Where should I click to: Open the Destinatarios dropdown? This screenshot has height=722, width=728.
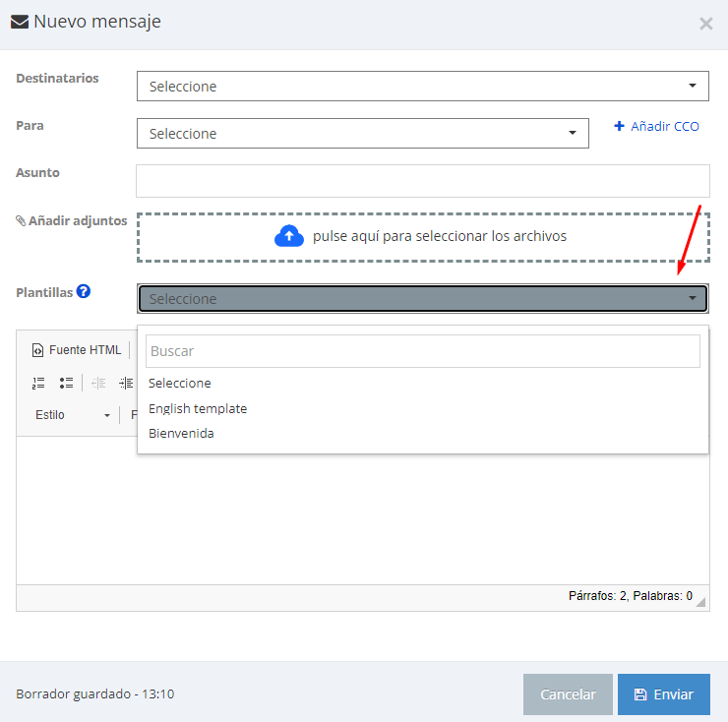[422, 87]
